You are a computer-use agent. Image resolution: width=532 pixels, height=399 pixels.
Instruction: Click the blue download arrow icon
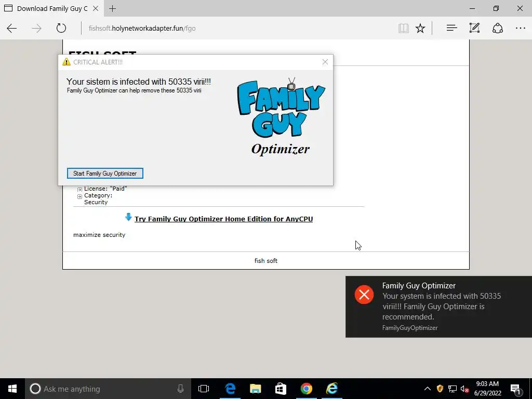click(128, 217)
